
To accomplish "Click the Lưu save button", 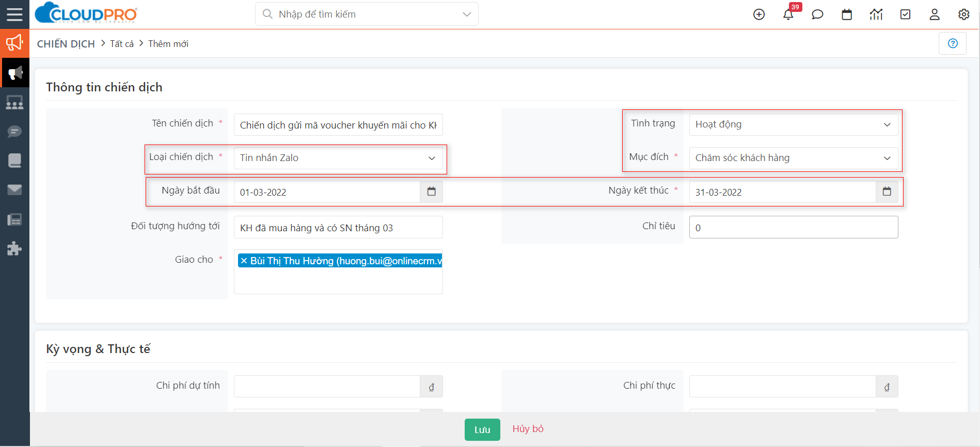I will [x=482, y=429].
